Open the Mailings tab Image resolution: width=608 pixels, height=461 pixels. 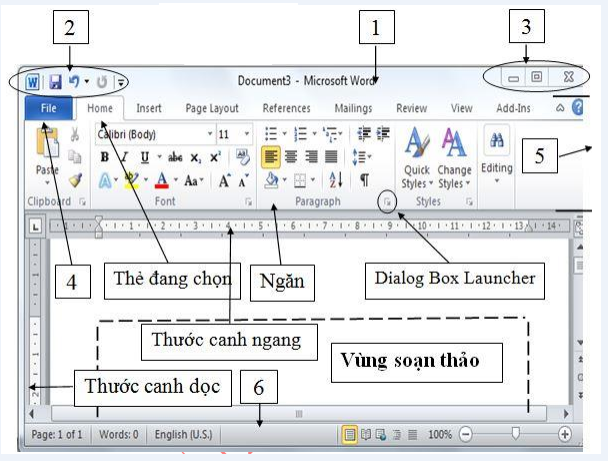pyautogui.click(x=353, y=108)
